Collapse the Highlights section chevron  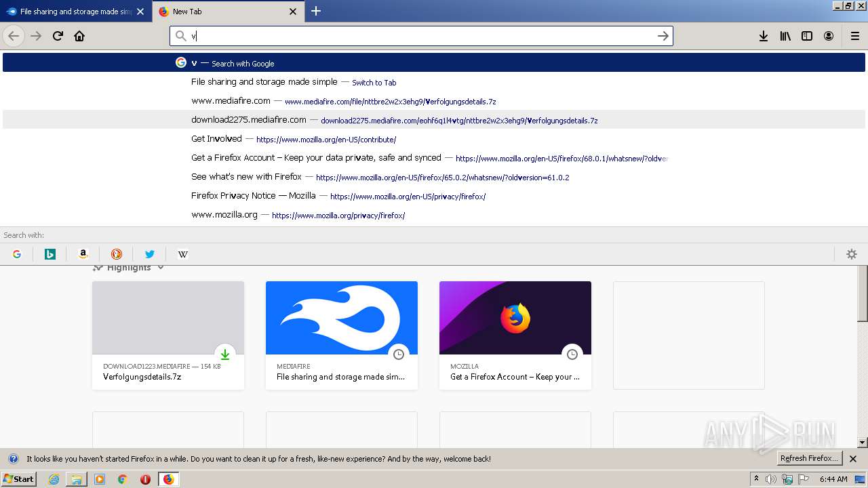pyautogui.click(x=161, y=268)
